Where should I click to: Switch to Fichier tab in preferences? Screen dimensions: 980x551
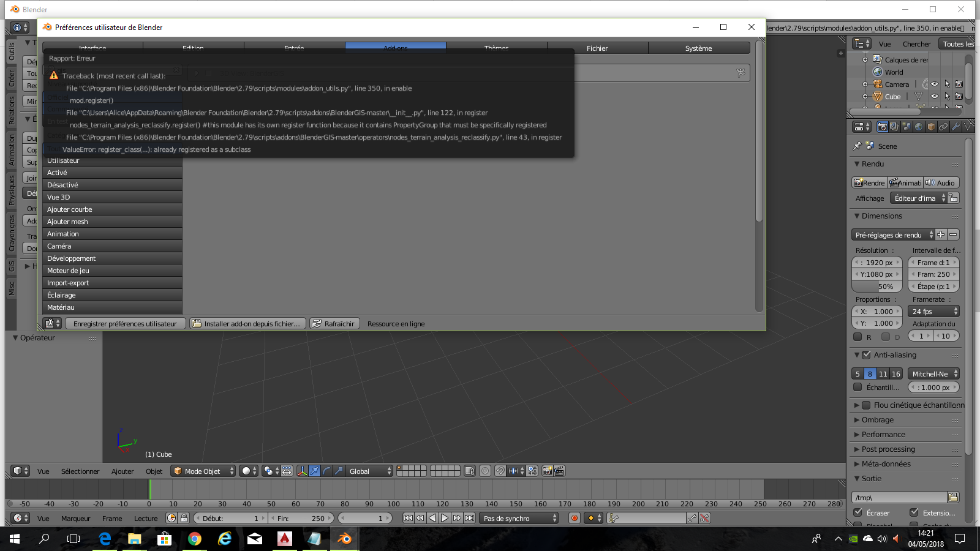597,48
